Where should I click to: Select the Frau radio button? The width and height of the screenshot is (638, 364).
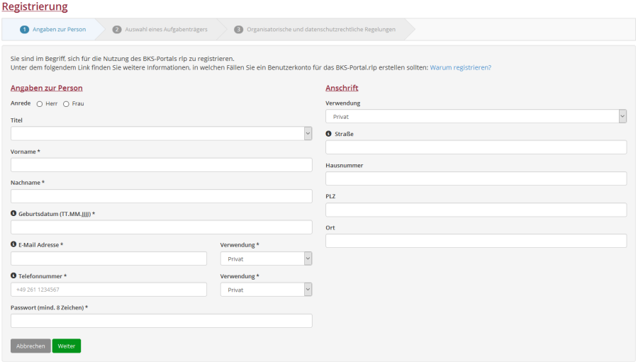(x=66, y=104)
